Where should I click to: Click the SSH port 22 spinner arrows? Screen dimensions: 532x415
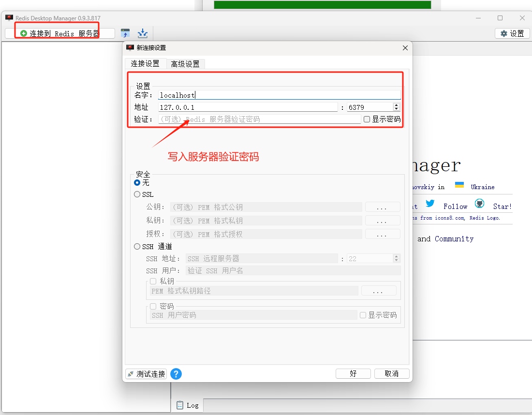(x=396, y=259)
